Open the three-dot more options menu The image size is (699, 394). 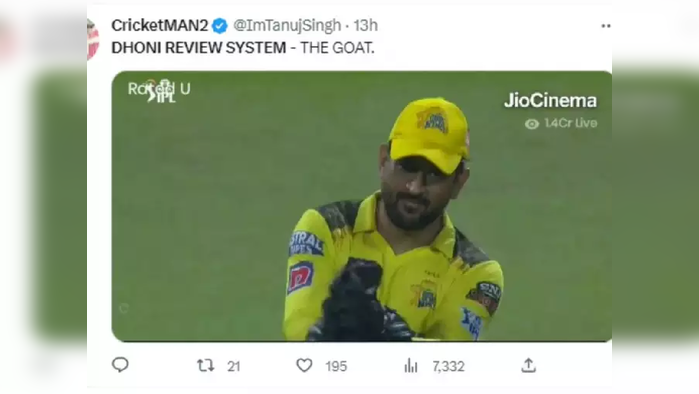tap(606, 26)
